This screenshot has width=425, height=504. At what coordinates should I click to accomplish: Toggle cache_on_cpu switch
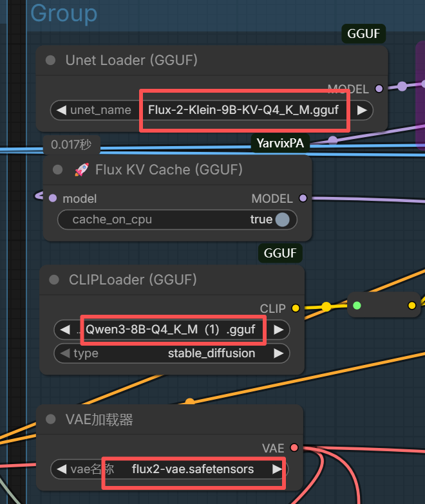(282, 220)
